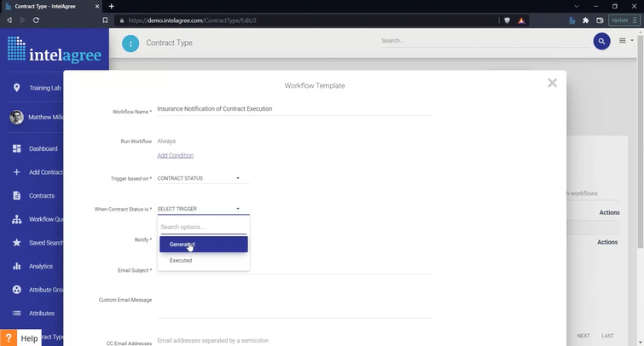
Task: Click the browser Update button
Action: (x=624, y=20)
